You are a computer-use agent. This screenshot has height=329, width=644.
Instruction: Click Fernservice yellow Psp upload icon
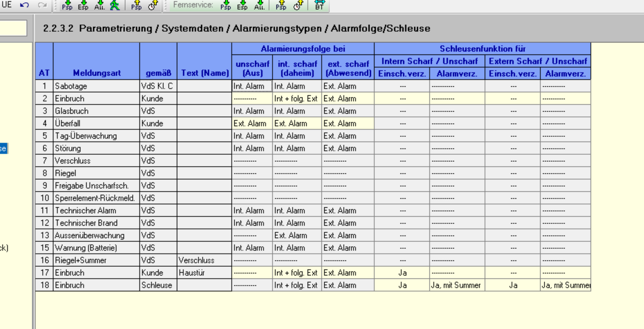click(281, 5)
